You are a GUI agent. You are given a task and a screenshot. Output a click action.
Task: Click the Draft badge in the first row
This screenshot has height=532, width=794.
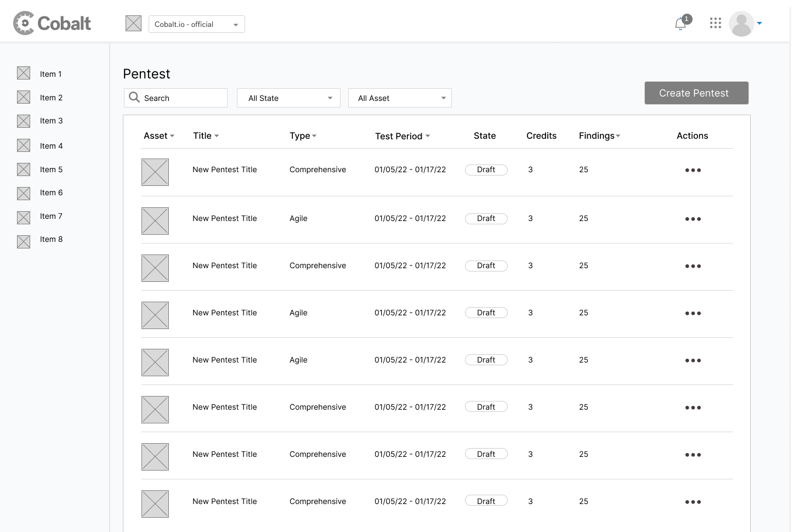pos(486,170)
